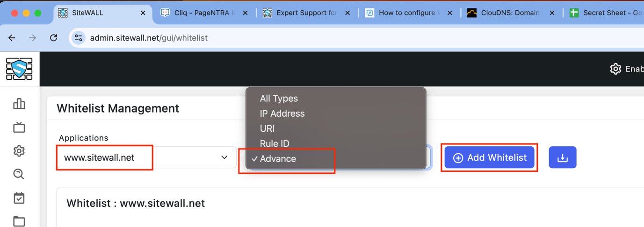Open the TV monitor sidebar icon

click(19, 128)
